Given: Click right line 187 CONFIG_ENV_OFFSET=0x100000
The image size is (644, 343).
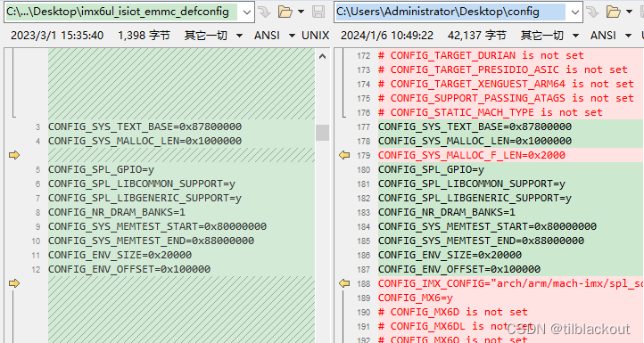Looking at the screenshot, I should pos(459,269).
